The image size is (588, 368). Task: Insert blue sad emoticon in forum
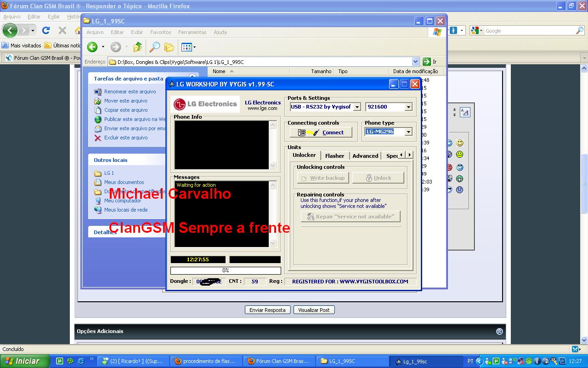click(459, 190)
